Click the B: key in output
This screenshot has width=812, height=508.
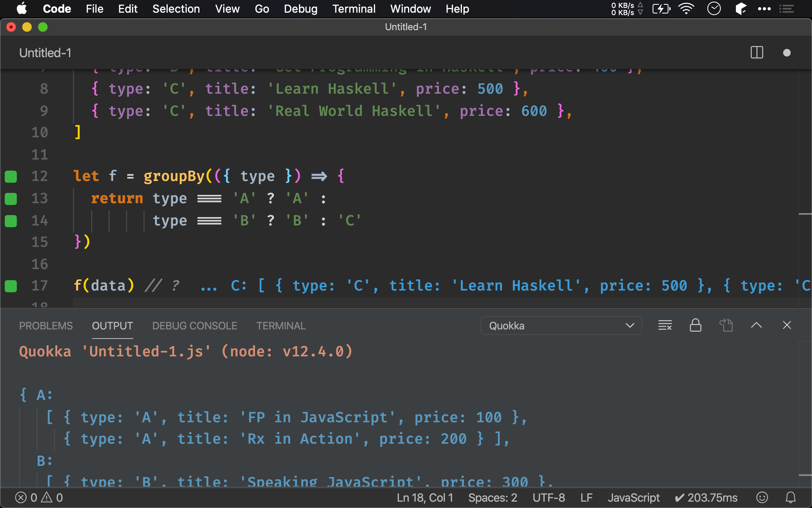[x=44, y=461]
